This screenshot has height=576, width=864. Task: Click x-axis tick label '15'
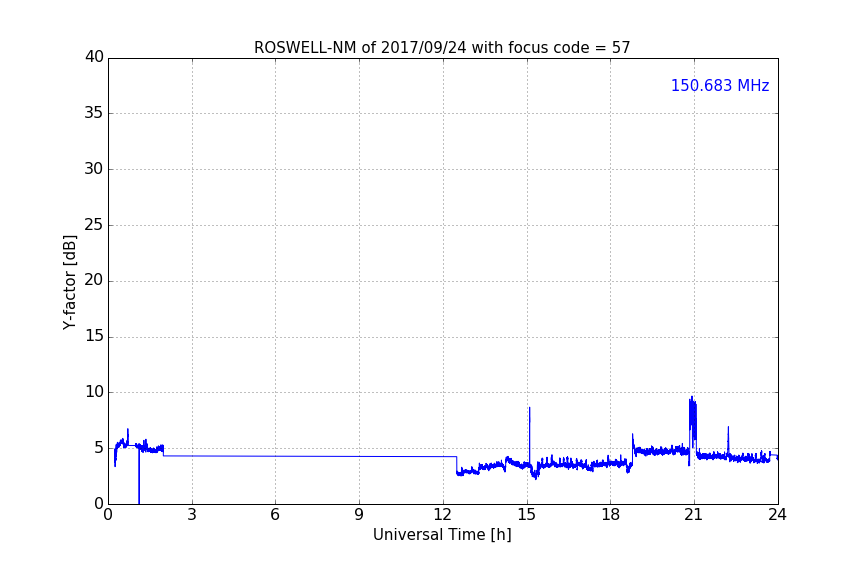527,515
